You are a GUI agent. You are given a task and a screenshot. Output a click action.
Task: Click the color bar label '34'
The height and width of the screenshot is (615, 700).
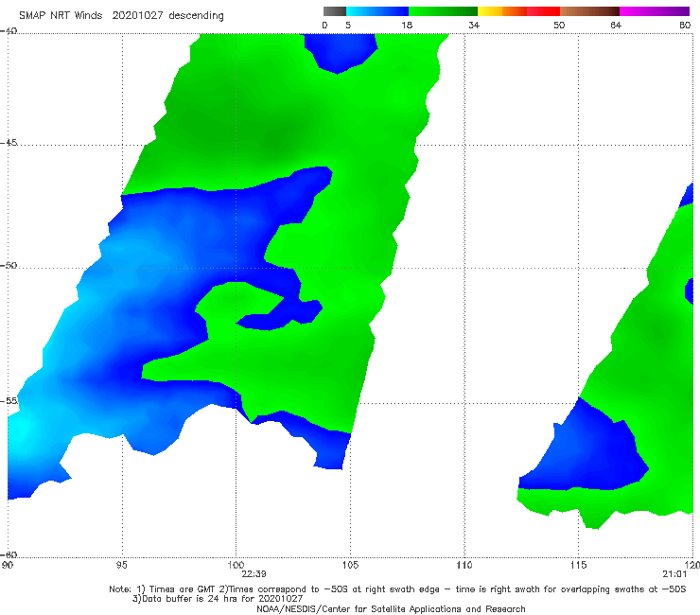tap(474, 26)
